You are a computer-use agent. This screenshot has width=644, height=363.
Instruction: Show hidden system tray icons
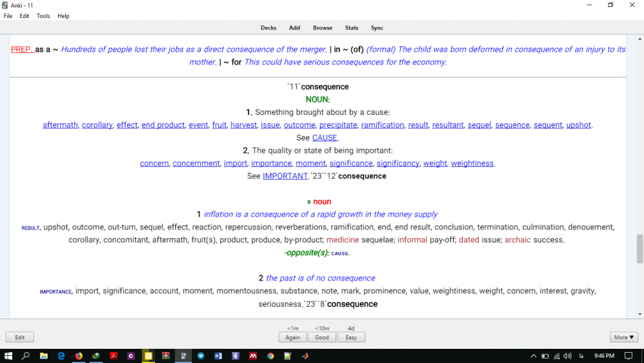coord(533,356)
